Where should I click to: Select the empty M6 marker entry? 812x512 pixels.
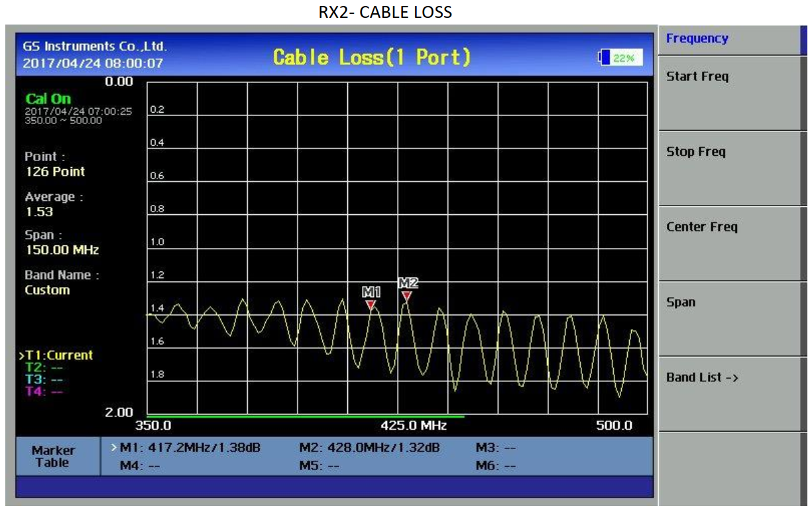point(495,466)
